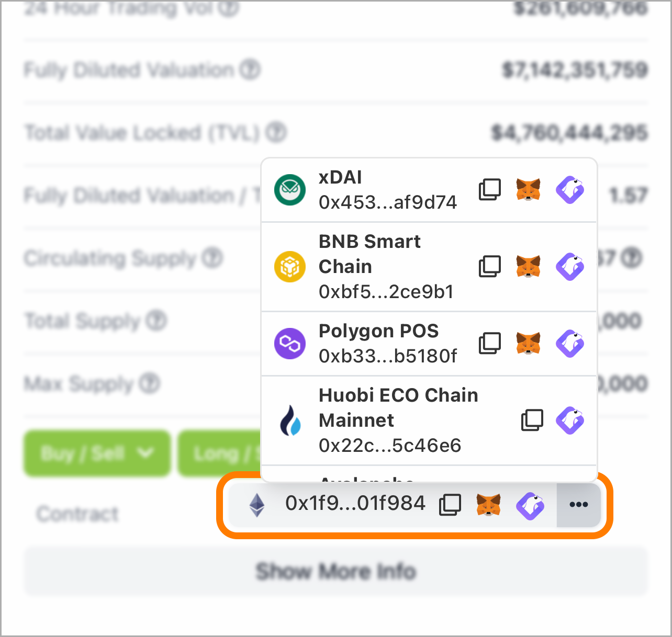Click purple wallet icon for xDAI
672x637 pixels.
[x=570, y=190]
